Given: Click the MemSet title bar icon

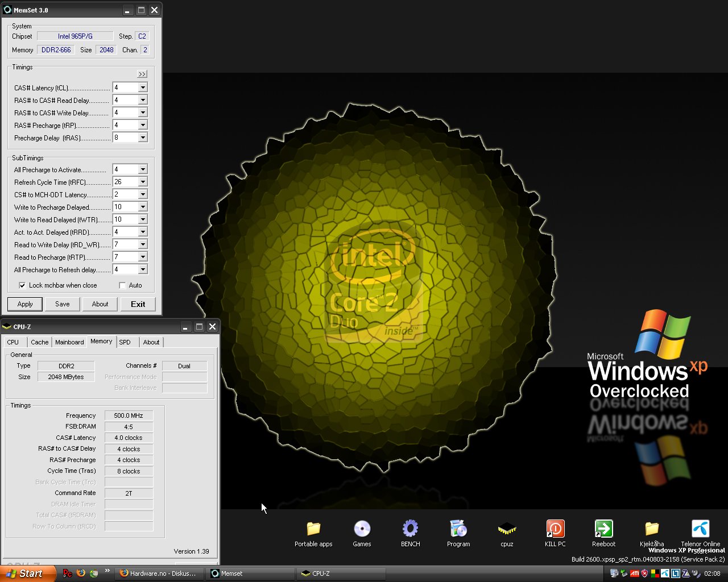Looking at the screenshot, I should click(7, 10).
